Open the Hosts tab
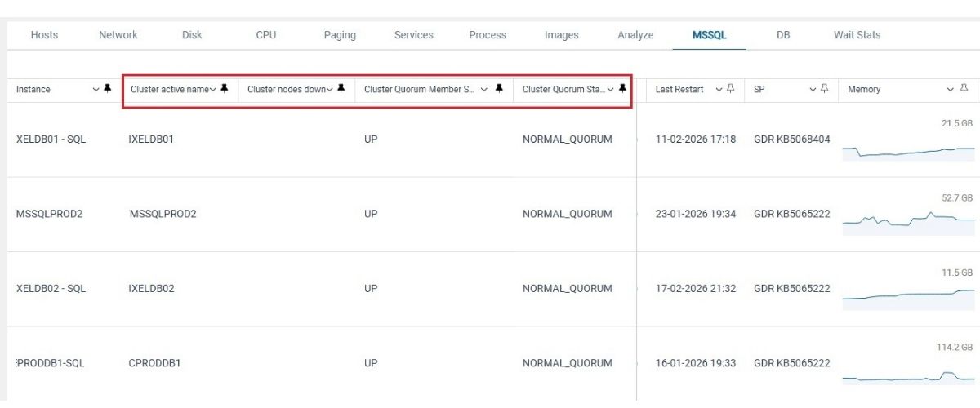Viewport: 980px width, 408px height. click(44, 35)
